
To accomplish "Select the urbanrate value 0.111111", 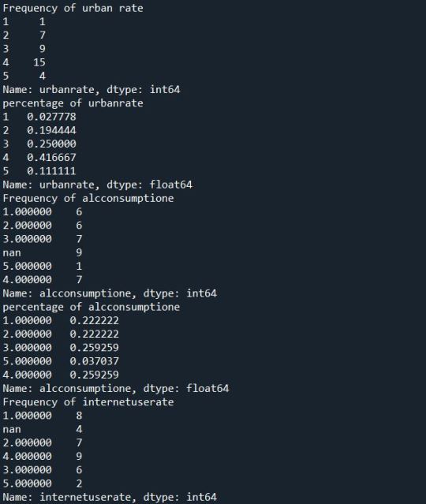I will [51, 171].
